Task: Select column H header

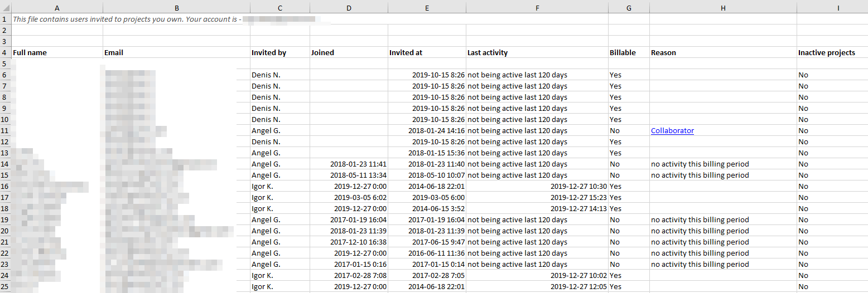Action: pos(723,8)
